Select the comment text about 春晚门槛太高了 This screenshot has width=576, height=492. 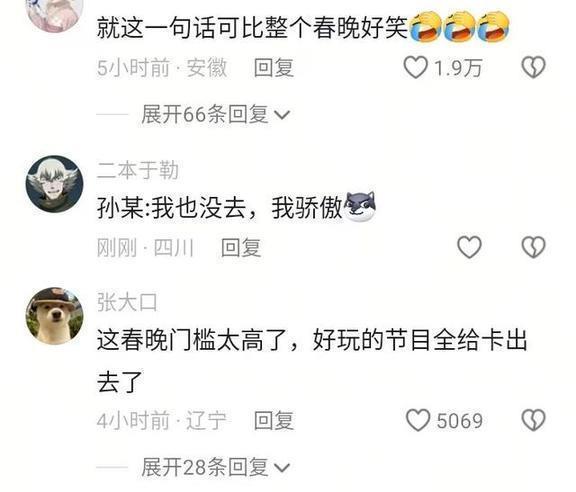(x=312, y=361)
